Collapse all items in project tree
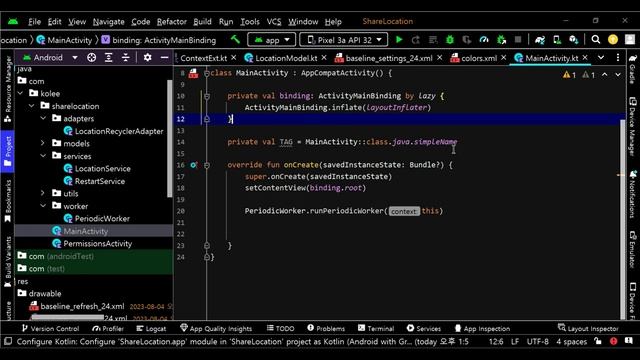Screen dimensions: 640x360 coord(126,58)
